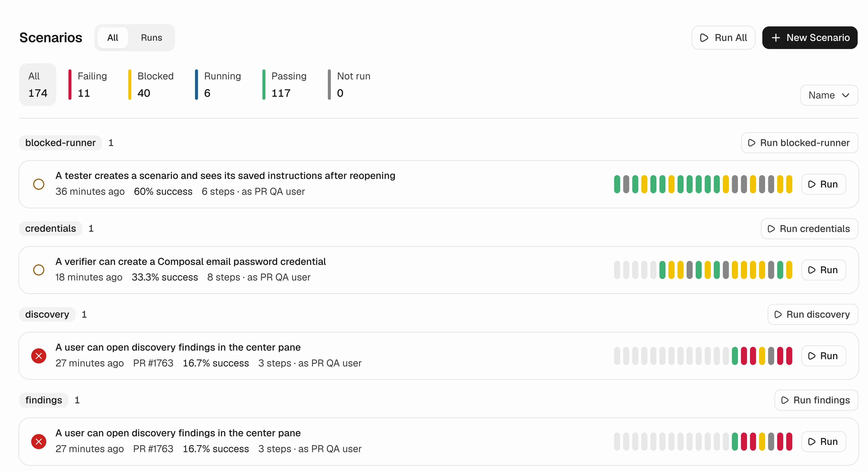The image size is (868, 471).
Task: Run the Composal email password credential scenario
Action: tap(823, 270)
